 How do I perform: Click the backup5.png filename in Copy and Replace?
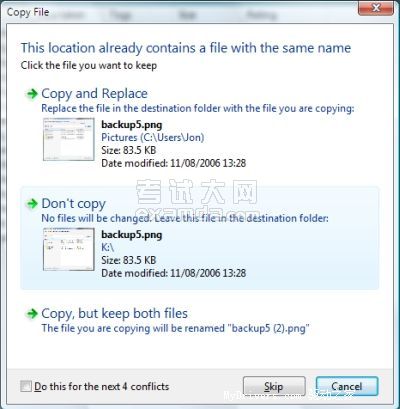coord(132,125)
